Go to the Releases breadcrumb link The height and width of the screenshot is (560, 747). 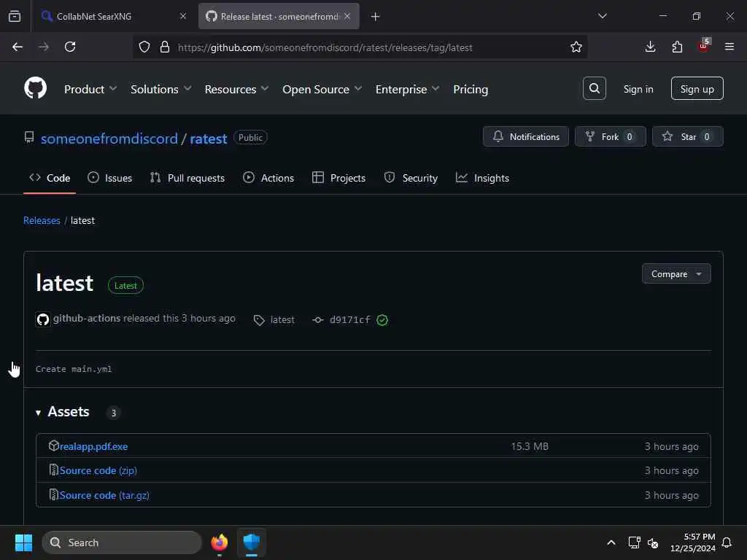click(x=42, y=220)
